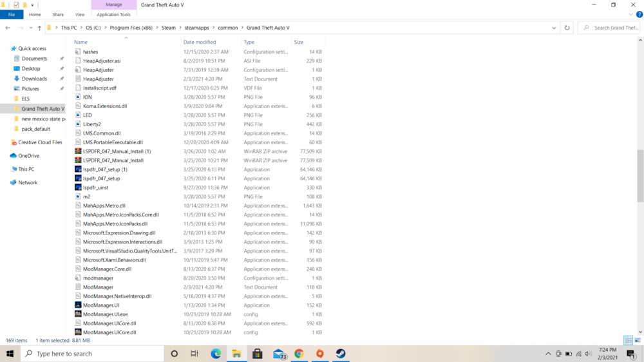Sort files by Type column header
The width and height of the screenshot is (644, 362).
point(249,42)
